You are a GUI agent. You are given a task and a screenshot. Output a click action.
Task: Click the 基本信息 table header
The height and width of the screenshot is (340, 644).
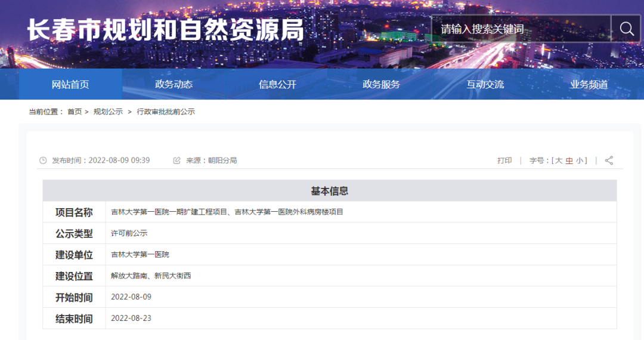tap(329, 191)
